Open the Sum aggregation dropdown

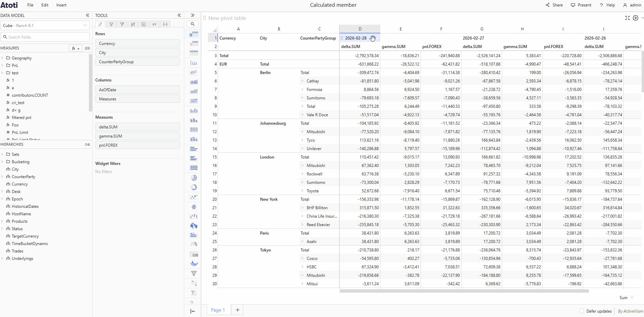tap(626, 298)
